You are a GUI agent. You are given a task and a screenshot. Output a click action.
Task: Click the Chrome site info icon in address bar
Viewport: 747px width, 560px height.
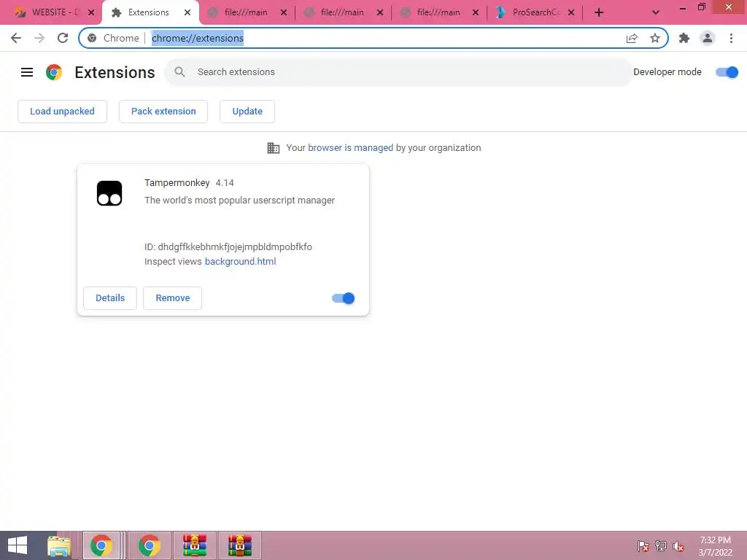[92, 38]
